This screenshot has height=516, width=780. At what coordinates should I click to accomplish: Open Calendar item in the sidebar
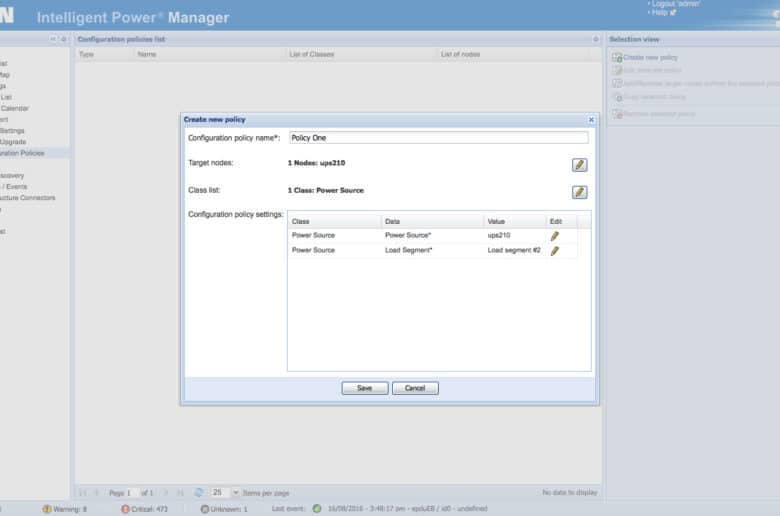tap(14, 108)
